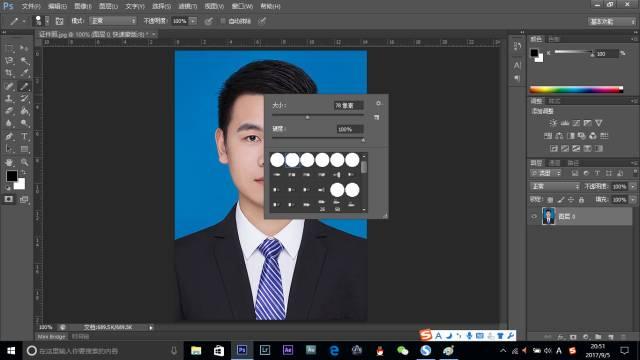Tick the 自动抹除 auto erase checkbox
The width and height of the screenshot is (640, 360).
[x=223, y=21]
